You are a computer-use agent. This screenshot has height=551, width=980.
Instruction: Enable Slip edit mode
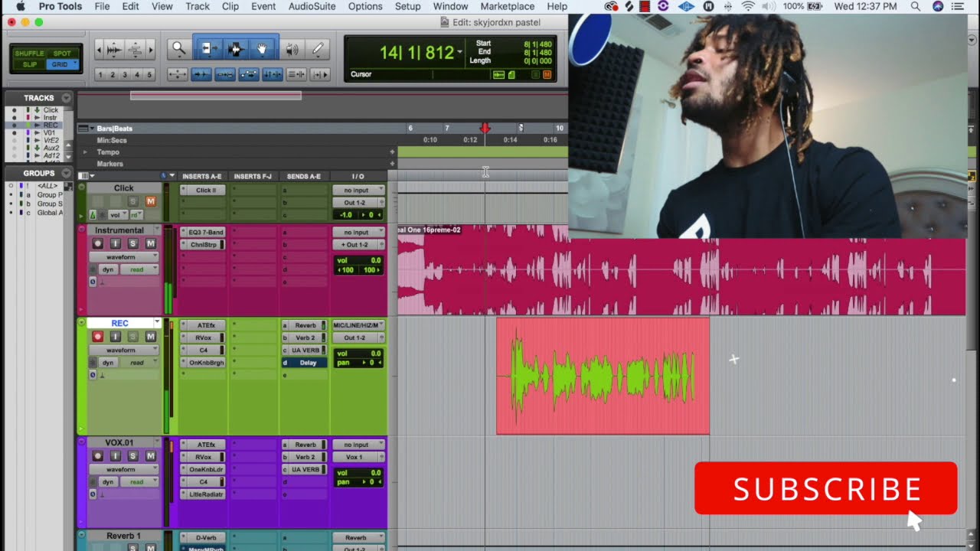(29, 64)
